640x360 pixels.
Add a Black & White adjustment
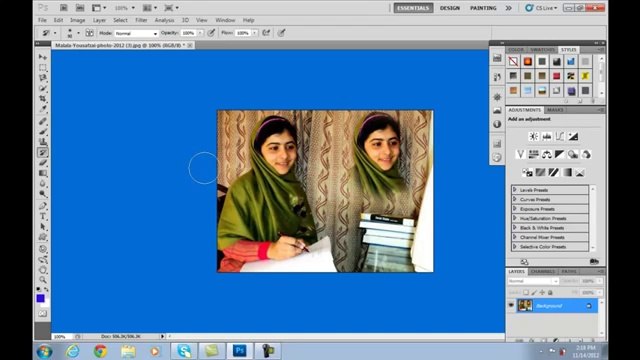pos(560,154)
